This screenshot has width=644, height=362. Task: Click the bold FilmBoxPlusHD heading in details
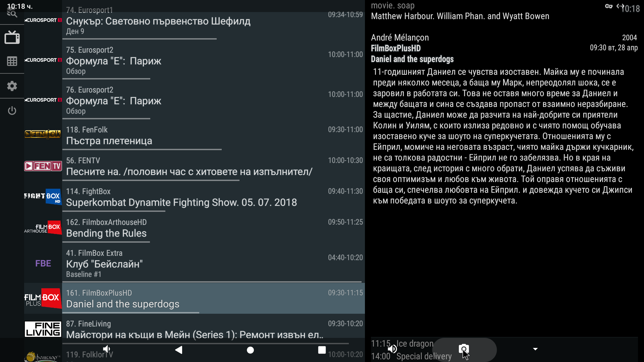click(x=396, y=48)
